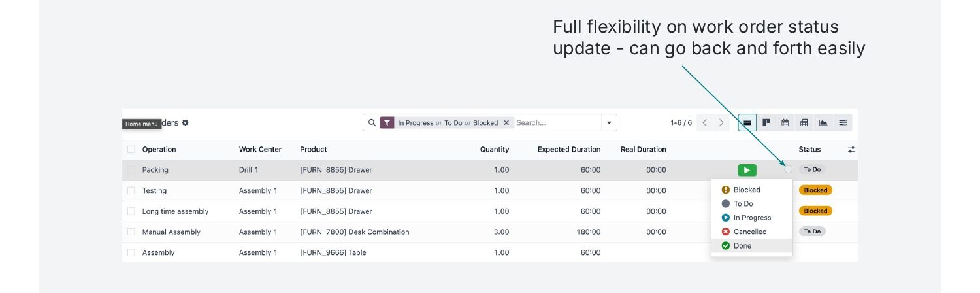Viewport: 980px width, 293px height.
Task: Check the Testing row checkbox
Action: coord(131,191)
